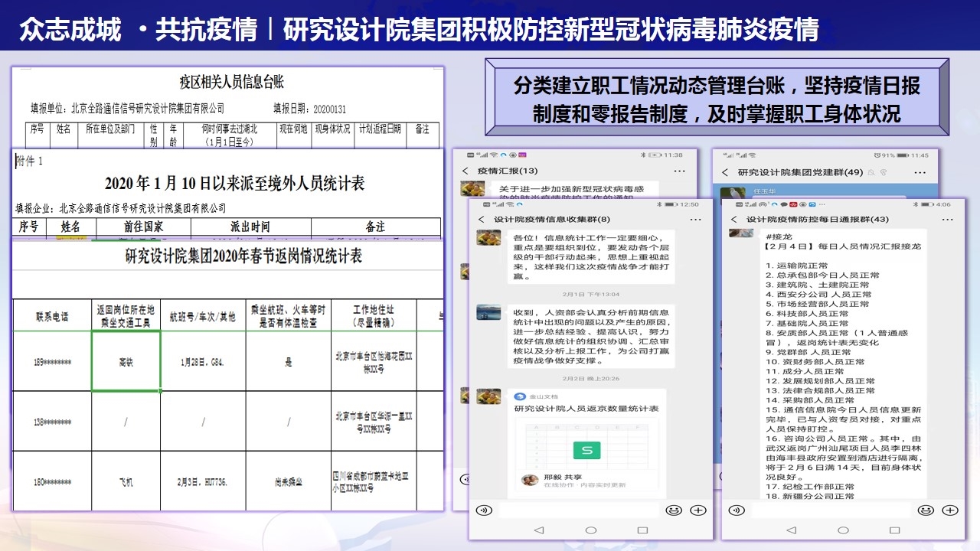The image size is (980, 551).
Task: Go back from 设计院疫情防控每日通报群(43) chat
Action: point(734,219)
